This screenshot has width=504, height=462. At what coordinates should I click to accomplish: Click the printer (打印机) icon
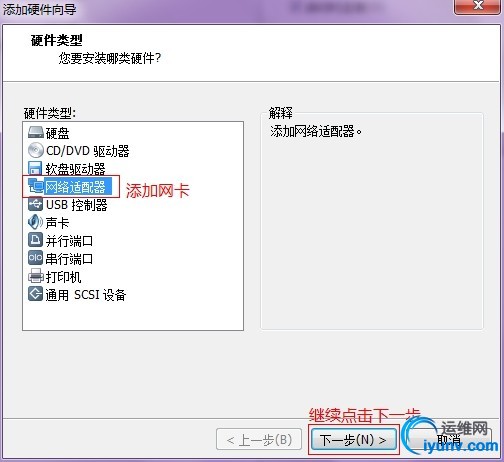(x=36, y=276)
